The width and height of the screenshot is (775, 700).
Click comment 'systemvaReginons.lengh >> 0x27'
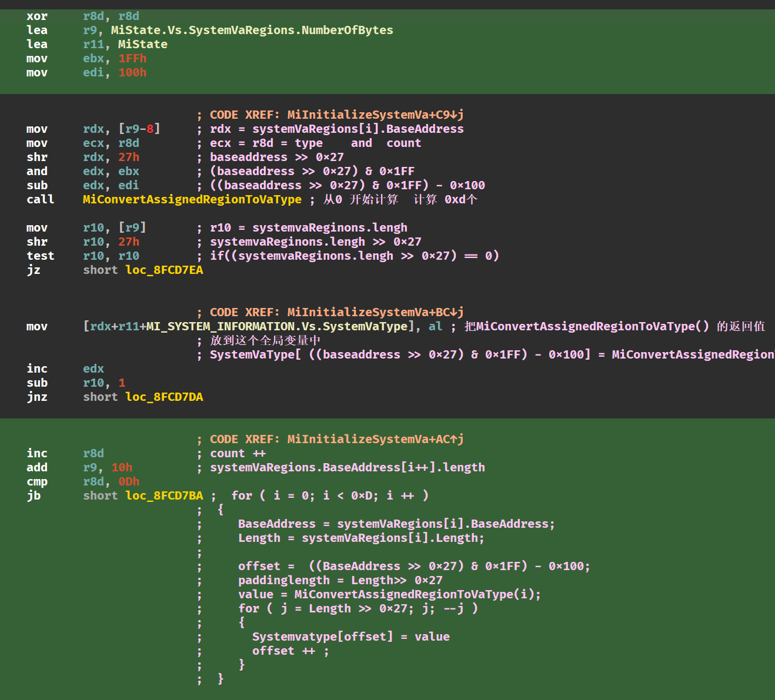tap(316, 242)
